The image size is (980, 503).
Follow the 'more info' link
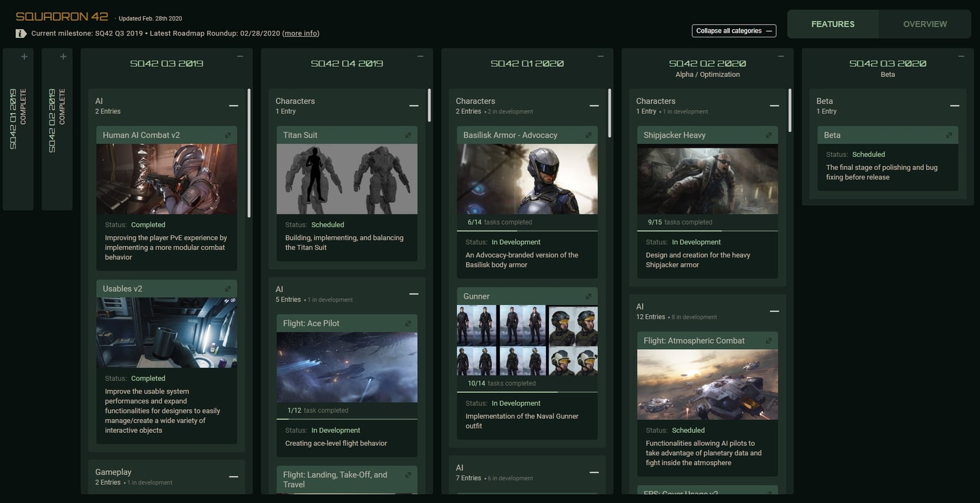300,33
